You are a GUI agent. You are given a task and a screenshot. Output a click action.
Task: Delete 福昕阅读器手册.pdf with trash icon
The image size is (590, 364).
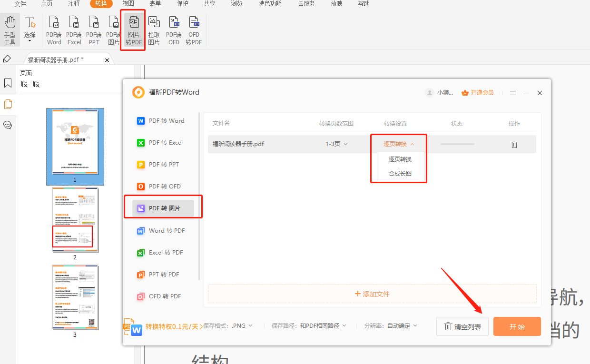point(514,144)
